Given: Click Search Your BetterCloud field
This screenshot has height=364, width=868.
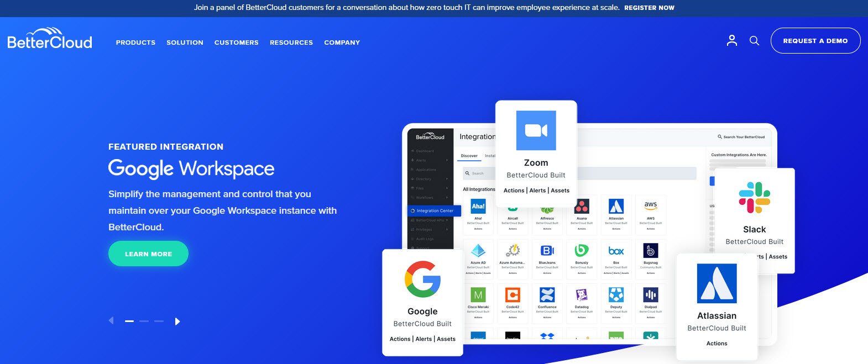Looking at the screenshot, I should point(741,136).
